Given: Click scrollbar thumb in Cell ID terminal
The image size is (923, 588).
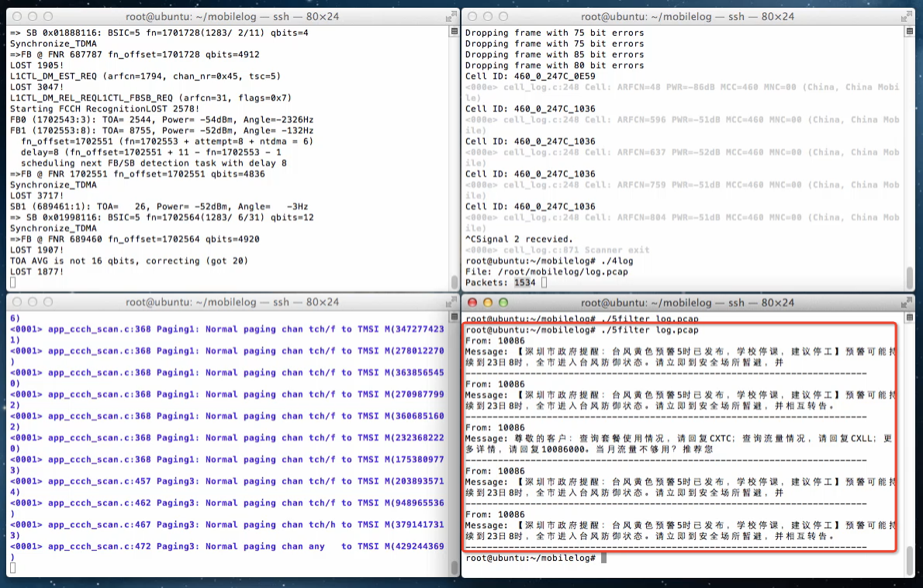Looking at the screenshot, I should pos(909,277).
